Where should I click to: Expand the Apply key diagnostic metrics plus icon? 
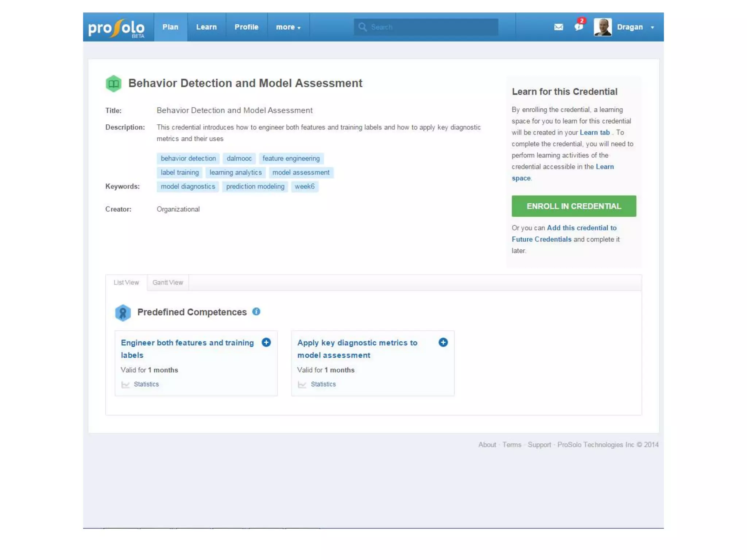tap(443, 342)
